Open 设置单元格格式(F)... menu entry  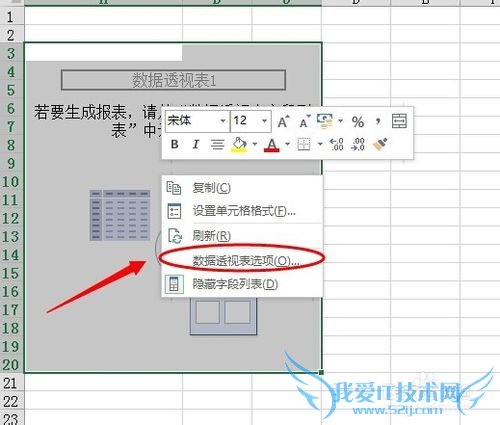pos(242,211)
